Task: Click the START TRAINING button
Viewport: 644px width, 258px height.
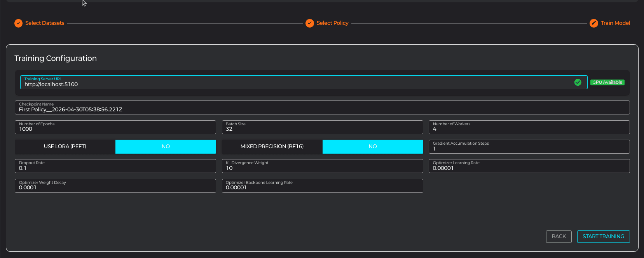Action: [x=604, y=237]
